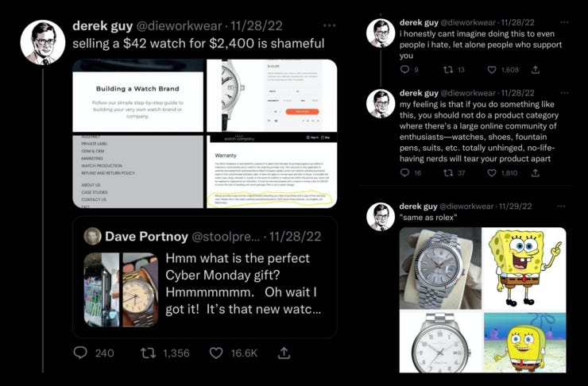Share the 'my feeling is that' tweet
Screen dimensions: 588x386
[536, 172]
